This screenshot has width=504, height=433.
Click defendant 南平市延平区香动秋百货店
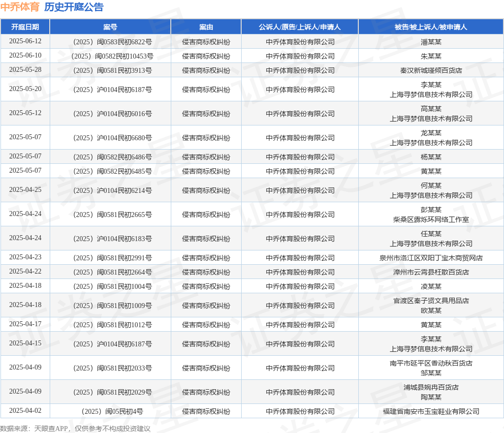click(x=431, y=363)
